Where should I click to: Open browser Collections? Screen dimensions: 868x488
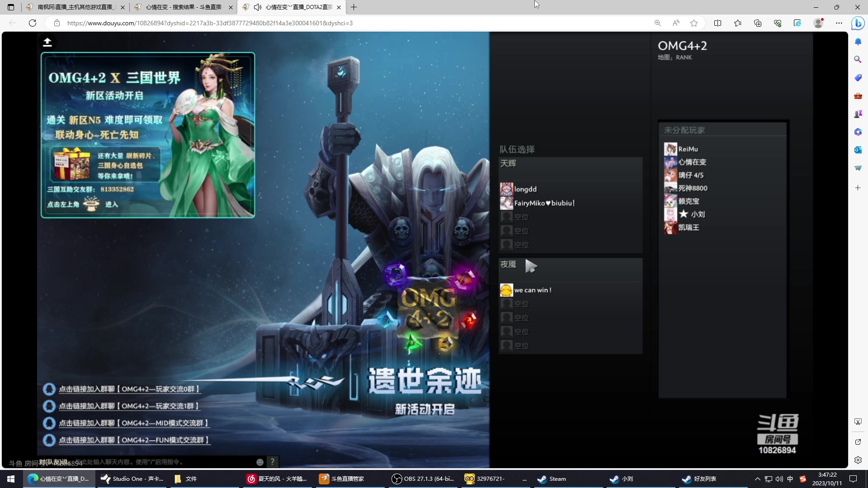(x=758, y=23)
